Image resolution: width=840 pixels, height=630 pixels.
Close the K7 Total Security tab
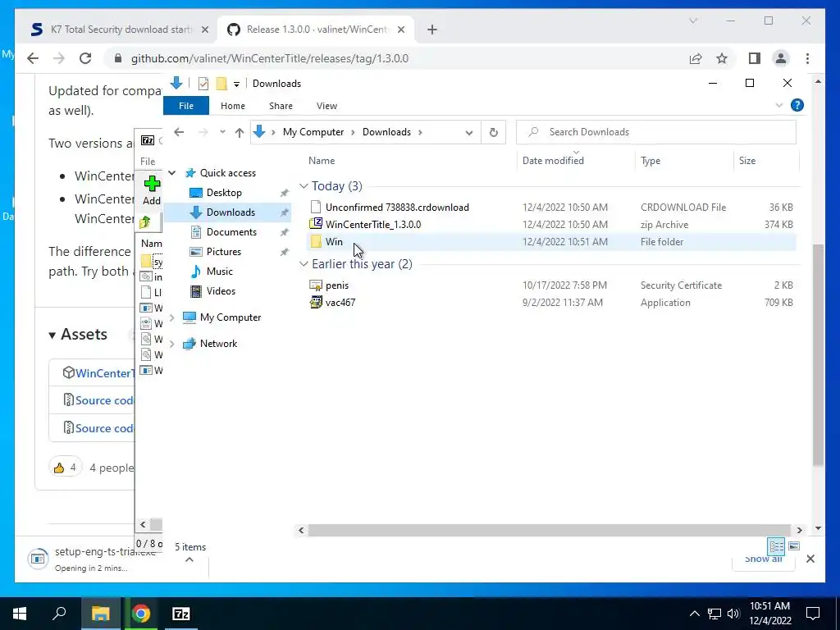tap(204, 30)
